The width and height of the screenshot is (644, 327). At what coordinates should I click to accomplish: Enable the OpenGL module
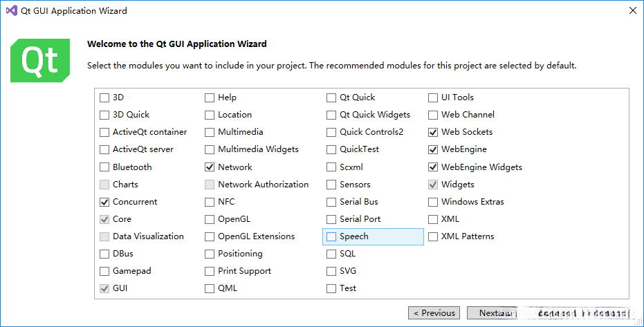pyautogui.click(x=210, y=219)
